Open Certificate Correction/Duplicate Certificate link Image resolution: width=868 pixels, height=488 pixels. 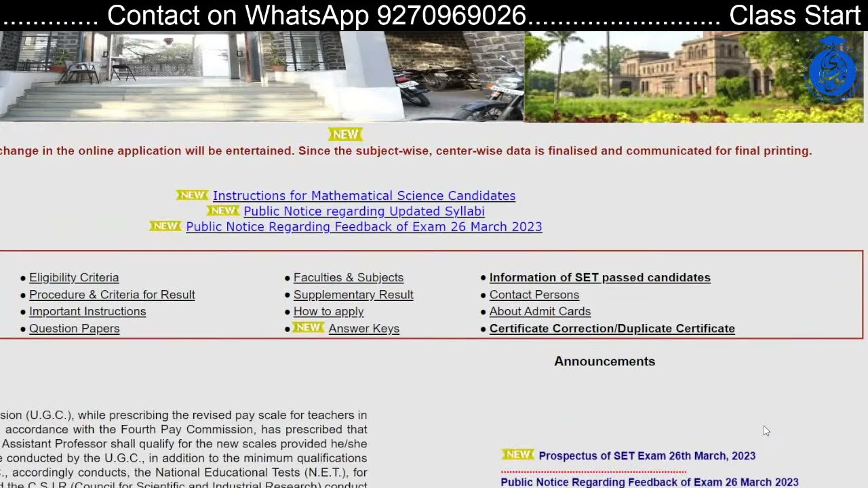pyautogui.click(x=612, y=329)
